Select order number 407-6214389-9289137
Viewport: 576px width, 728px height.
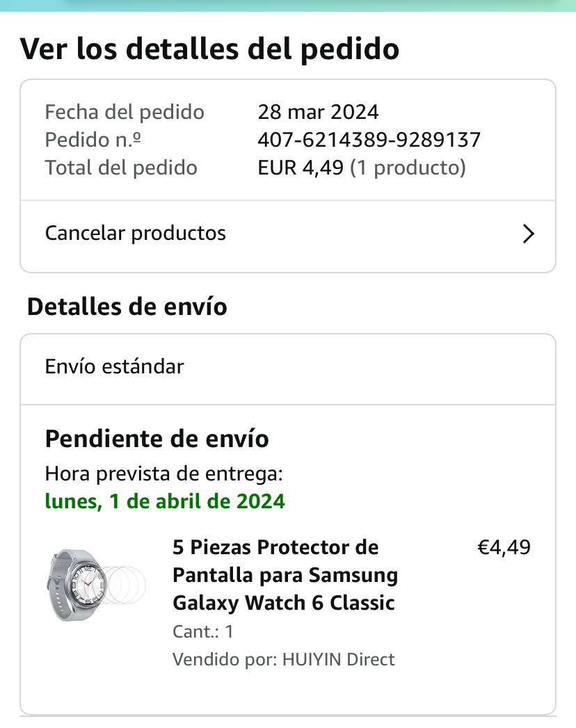pos(369,140)
